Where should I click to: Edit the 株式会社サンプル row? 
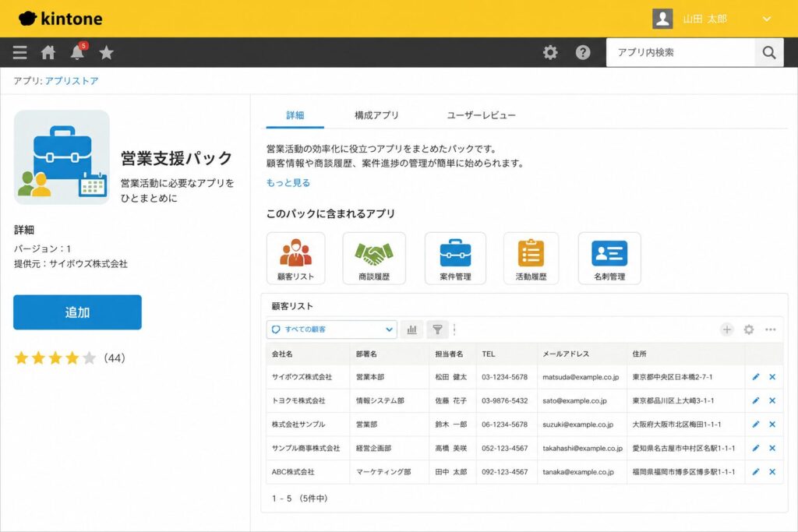(756, 425)
